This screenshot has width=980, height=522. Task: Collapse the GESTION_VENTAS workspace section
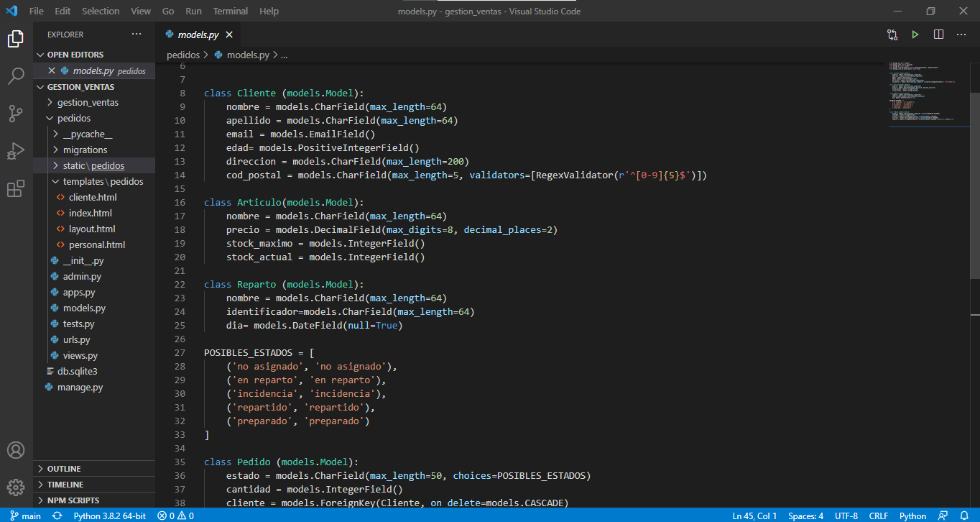click(x=94, y=87)
